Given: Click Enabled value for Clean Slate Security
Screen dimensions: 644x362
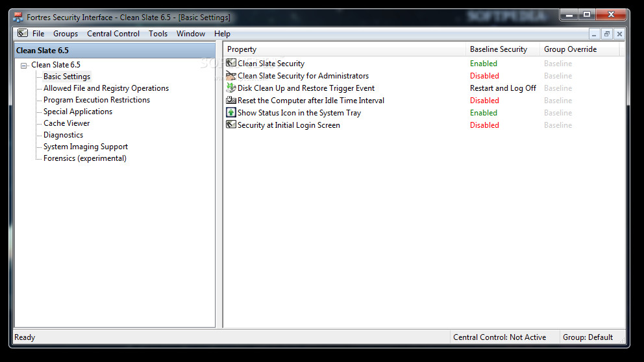Looking at the screenshot, I should point(484,64).
